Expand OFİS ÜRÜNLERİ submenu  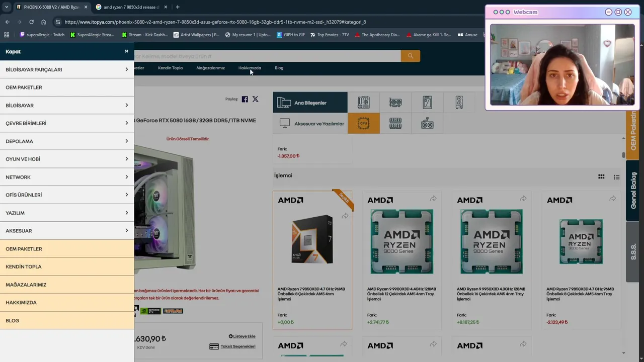pyautogui.click(x=67, y=195)
